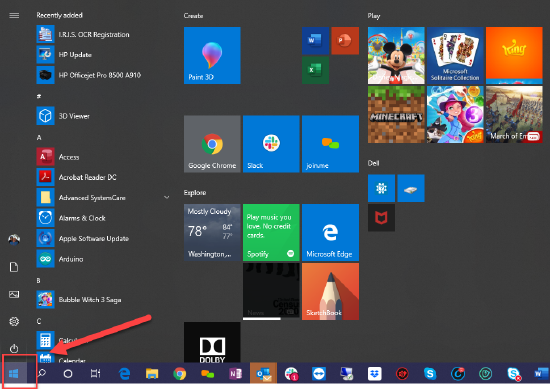Open the Minecraft tile
Screen dimensions: 550x389
pyautogui.click(x=396, y=114)
